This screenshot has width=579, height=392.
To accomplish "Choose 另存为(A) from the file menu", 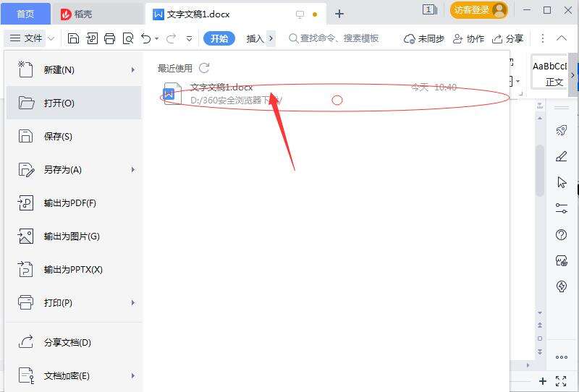I will point(74,169).
